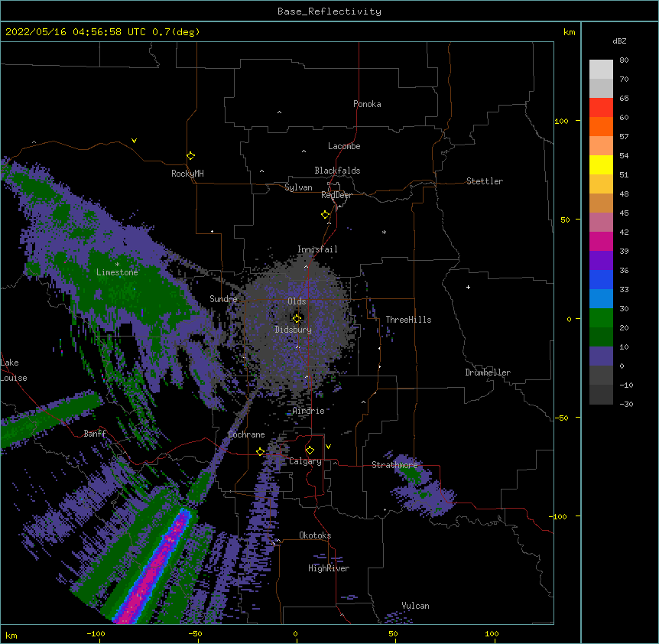Click the HighRiver label
The image size is (659, 644).
pyautogui.click(x=329, y=568)
